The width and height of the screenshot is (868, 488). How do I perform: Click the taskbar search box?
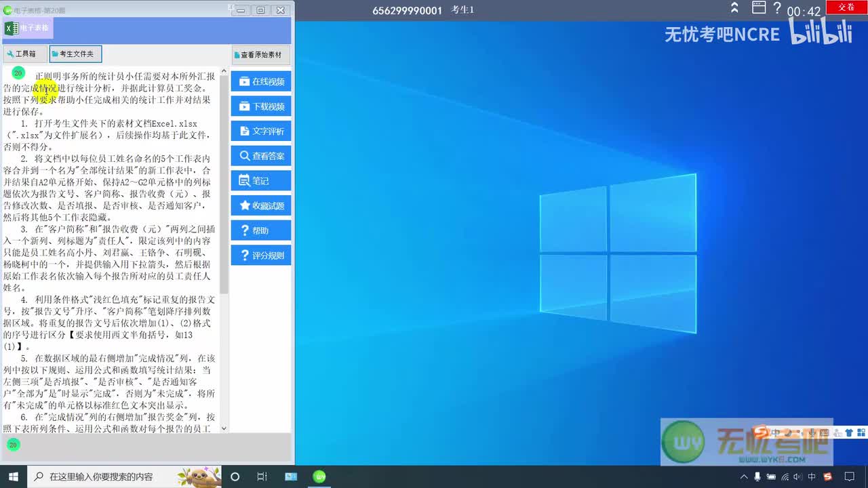(125, 476)
